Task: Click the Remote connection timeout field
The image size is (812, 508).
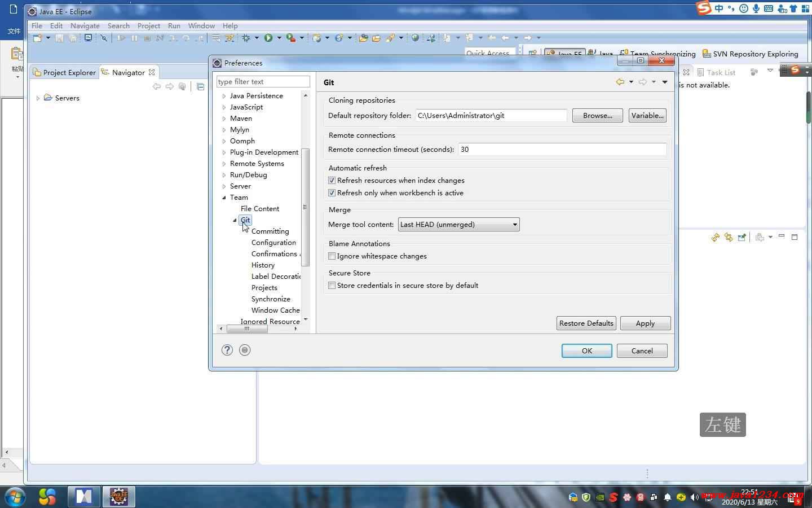Action: click(563, 150)
